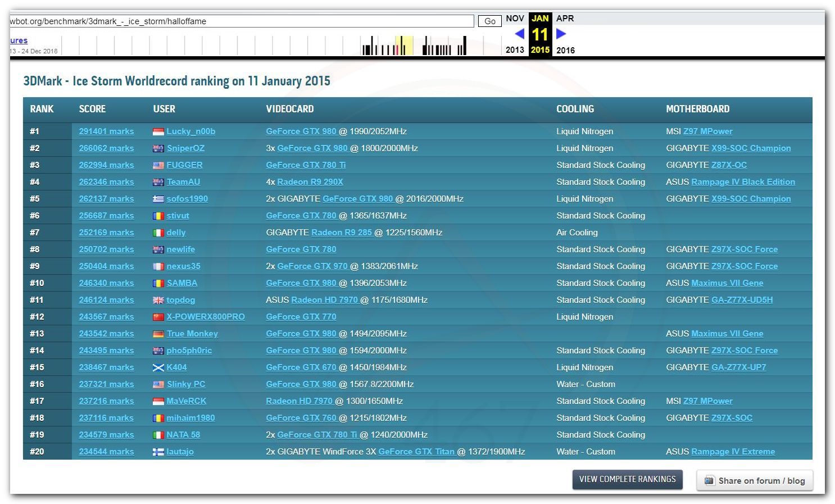Click the Chinese flag beside X-POWERX800PRO
The height and width of the screenshot is (504, 835).
[158, 317]
